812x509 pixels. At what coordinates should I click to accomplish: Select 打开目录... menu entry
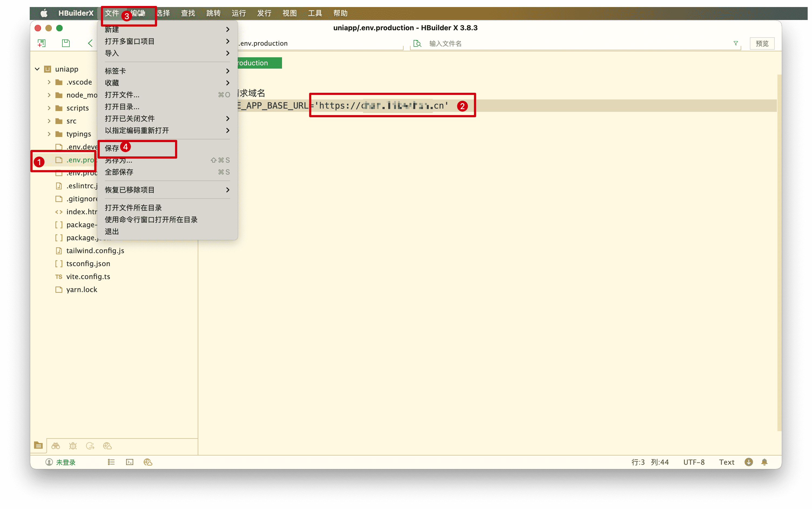[167, 107]
